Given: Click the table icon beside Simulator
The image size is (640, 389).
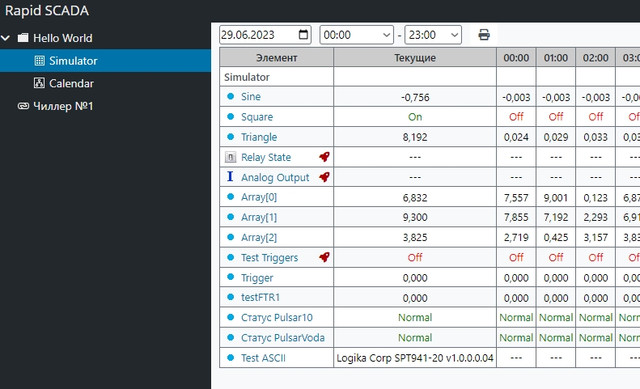Looking at the screenshot, I should pyautogui.click(x=40, y=61).
